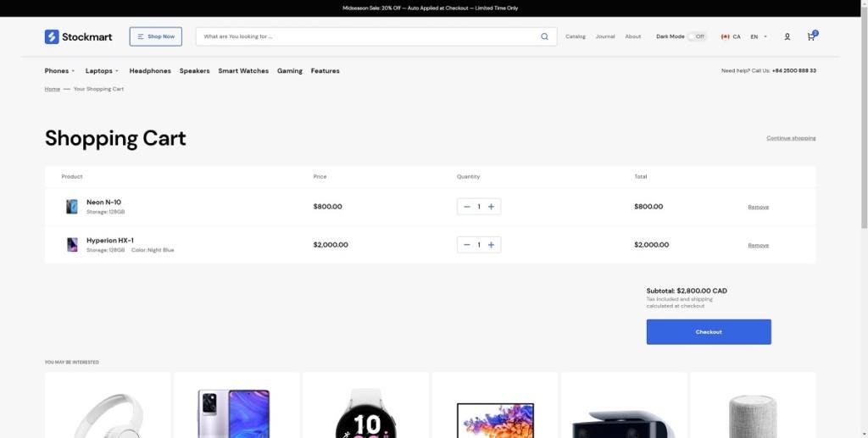Open the Neon N-10 product thumbnail
868x438 pixels.
[72, 207]
